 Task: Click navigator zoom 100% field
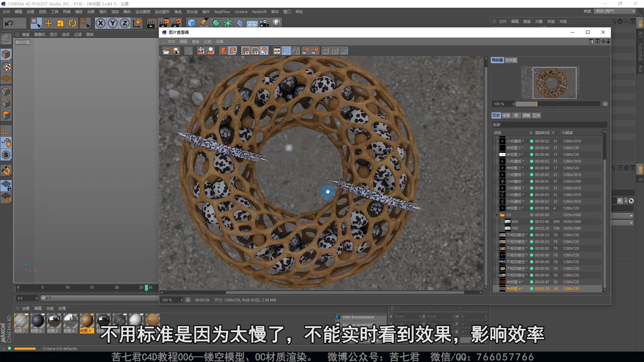503,104
